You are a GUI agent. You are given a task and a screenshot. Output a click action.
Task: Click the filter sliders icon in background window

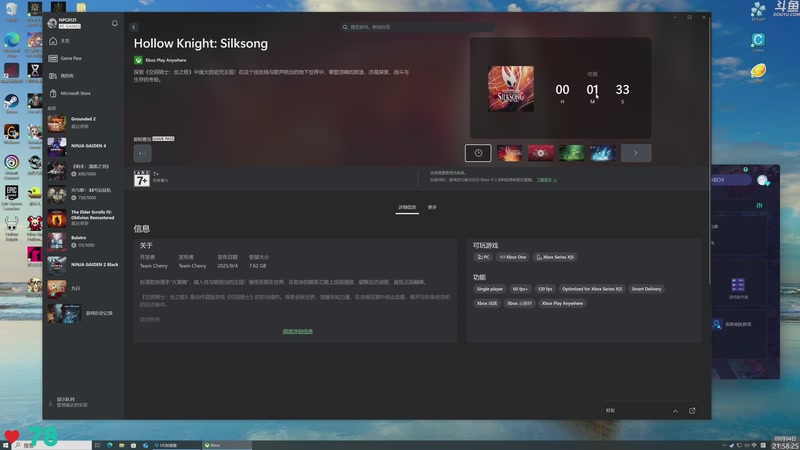(x=759, y=205)
